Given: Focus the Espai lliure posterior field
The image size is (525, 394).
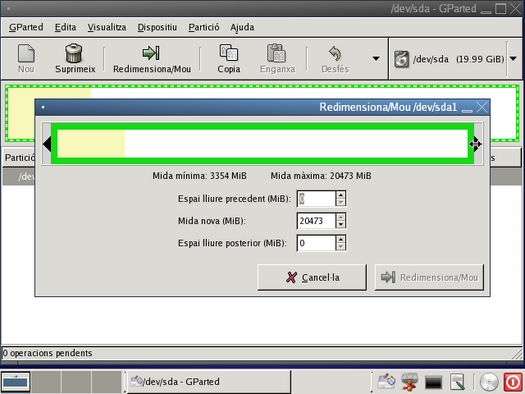Looking at the screenshot, I should tap(316, 243).
